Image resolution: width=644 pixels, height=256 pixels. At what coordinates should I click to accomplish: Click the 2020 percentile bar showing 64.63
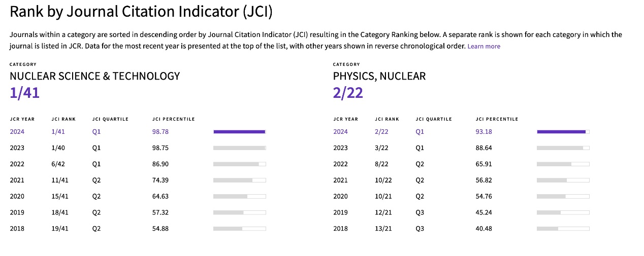point(239,197)
